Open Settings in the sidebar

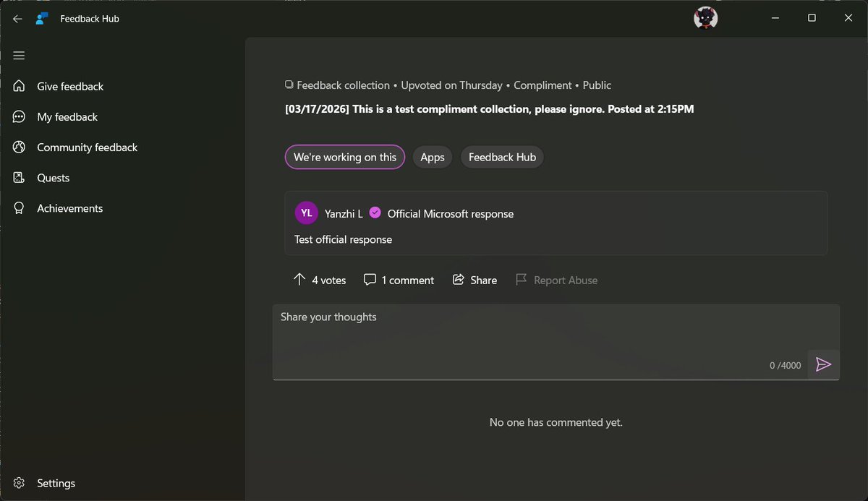56,483
